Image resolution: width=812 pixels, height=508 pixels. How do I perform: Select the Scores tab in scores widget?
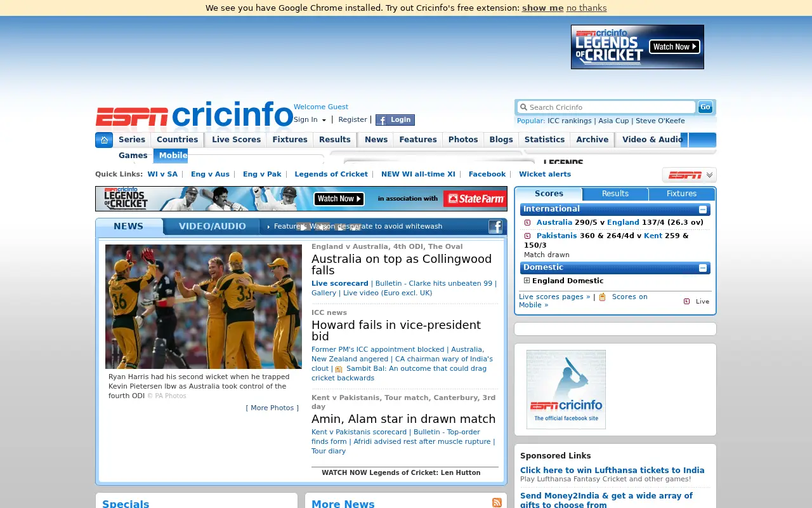[x=549, y=194]
